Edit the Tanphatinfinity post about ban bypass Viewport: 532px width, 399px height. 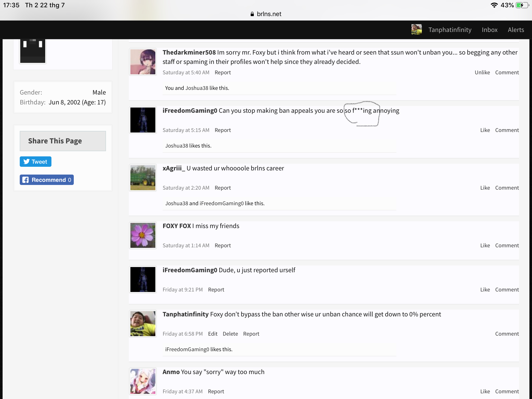pyautogui.click(x=213, y=334)
